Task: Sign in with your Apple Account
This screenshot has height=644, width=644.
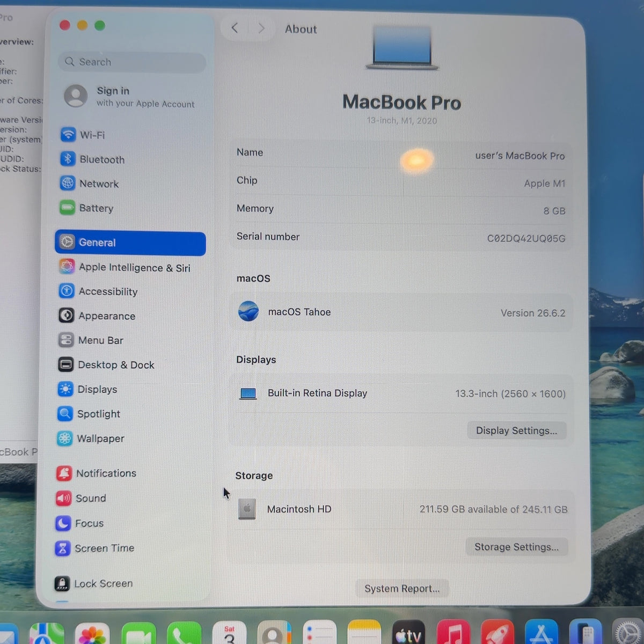Action: (x=130, y=97)
